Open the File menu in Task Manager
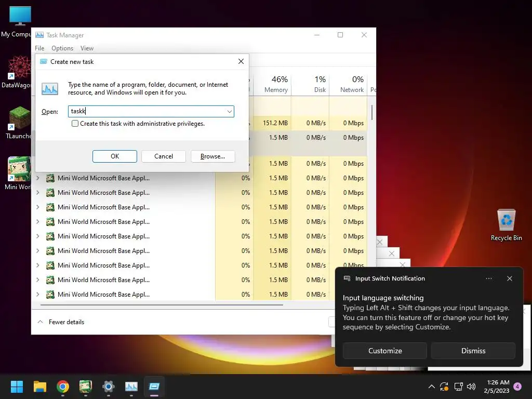Image resolution: width=532 pixels, height=399 pixels. click(39, 48)
